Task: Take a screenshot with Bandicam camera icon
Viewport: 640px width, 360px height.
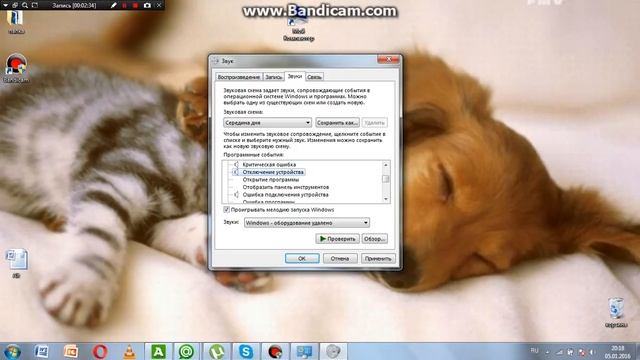Action: [147, 5]
